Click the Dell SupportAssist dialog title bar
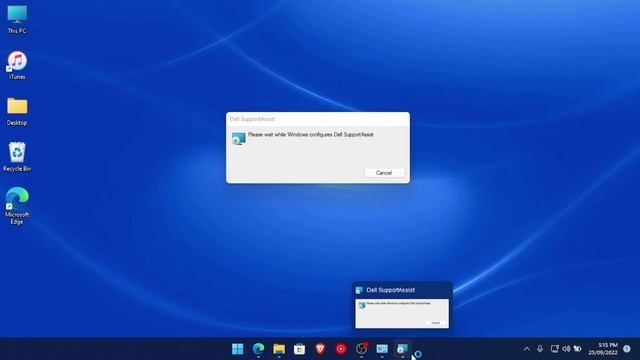This screenshot has height=360, width=640. (x=318, y=119)
